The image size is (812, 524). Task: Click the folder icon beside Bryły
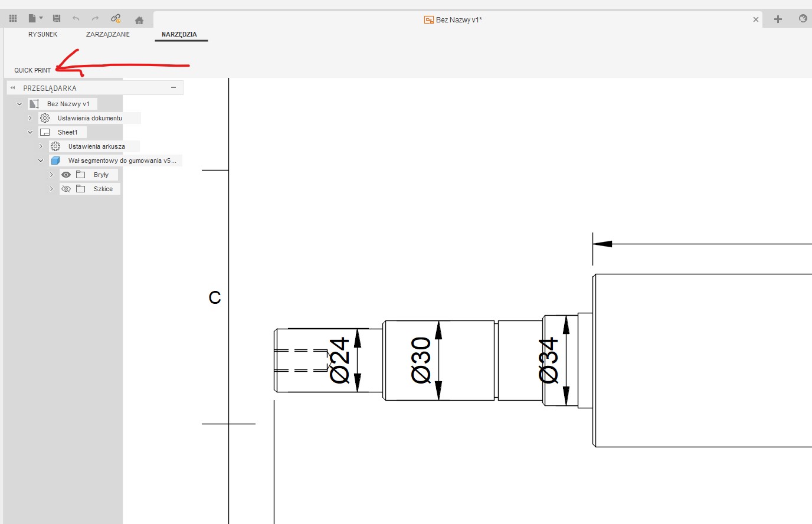click(81, 175)
